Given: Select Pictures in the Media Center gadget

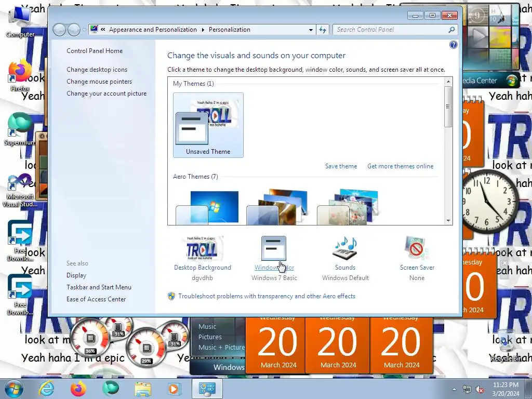Looking at the screenshot, I should 210,337.
